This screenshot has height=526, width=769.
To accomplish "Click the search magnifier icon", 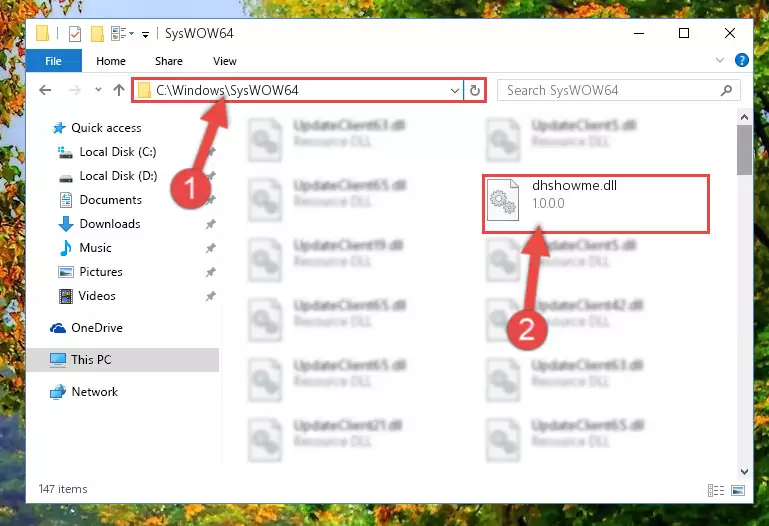I will click(x=726, y=90).
